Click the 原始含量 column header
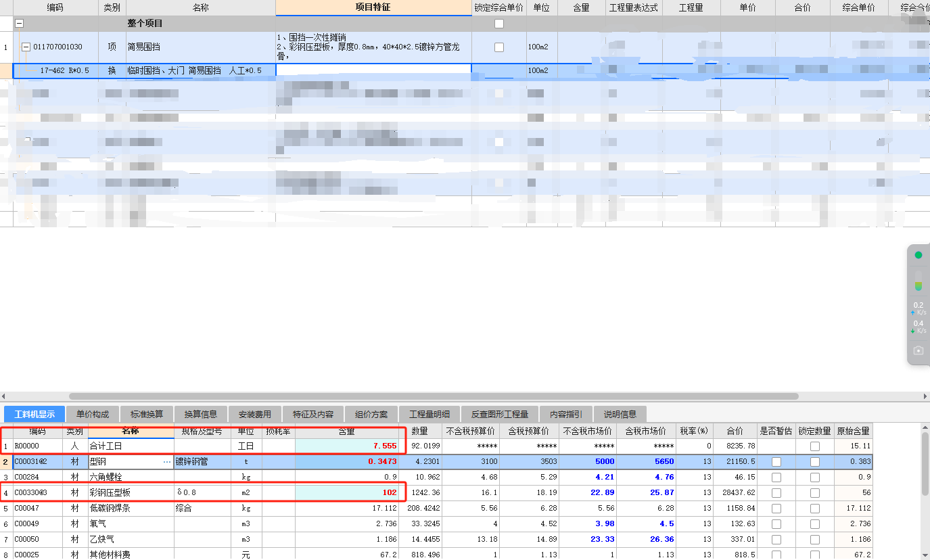Image resolution: width=930 pixels, height=560 pixels. pyautogui.click(x=854, y=431)
